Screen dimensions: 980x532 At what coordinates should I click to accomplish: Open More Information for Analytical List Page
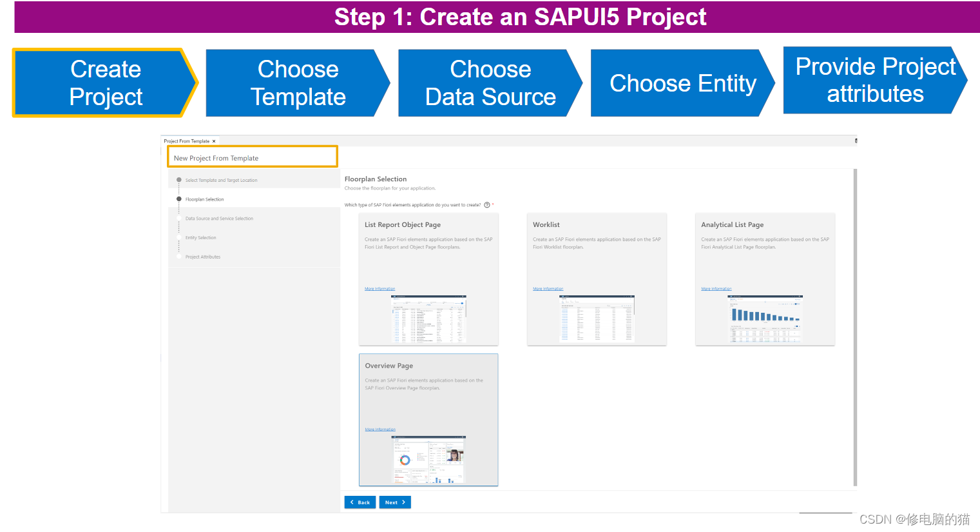716,289
